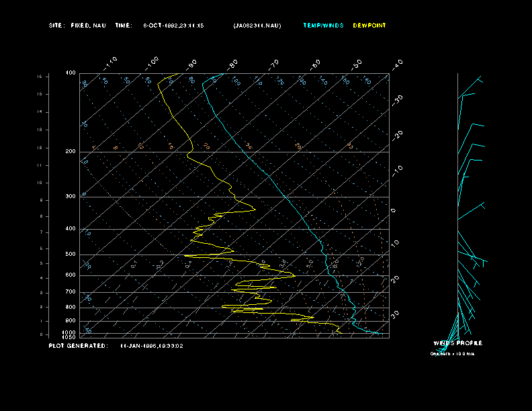Click the 700 pressure axis label

71,292
